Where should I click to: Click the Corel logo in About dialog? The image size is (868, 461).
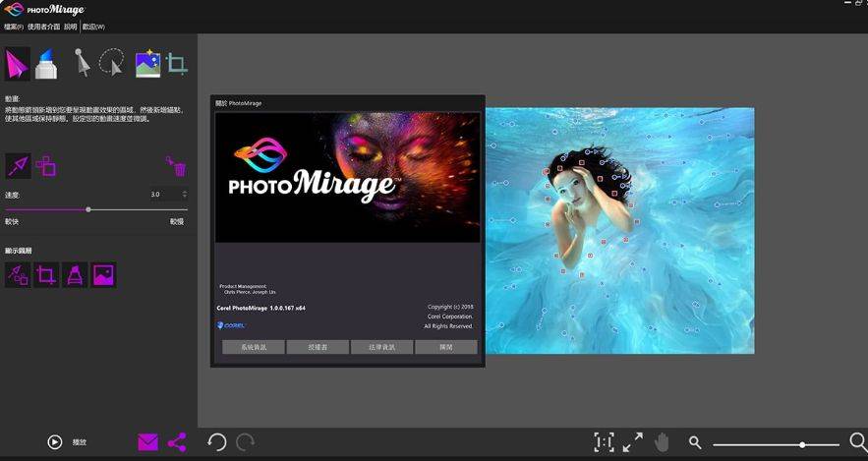click(x=231, y=325)
